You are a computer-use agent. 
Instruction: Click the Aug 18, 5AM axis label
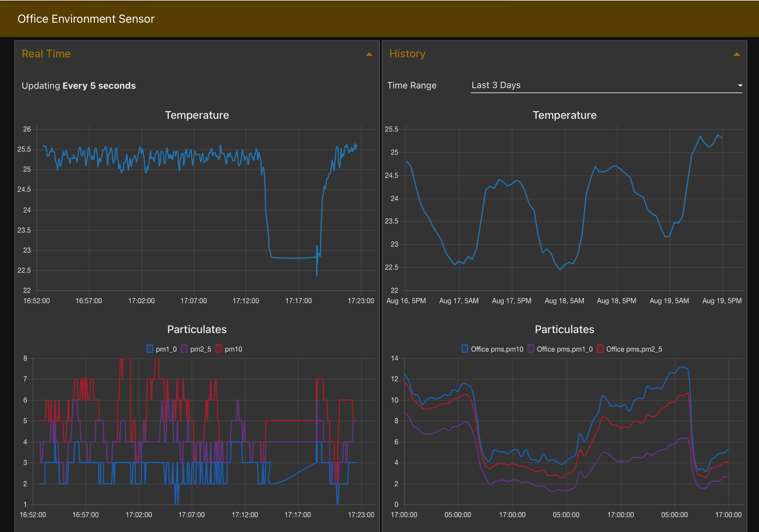click(x=564, y=301)
